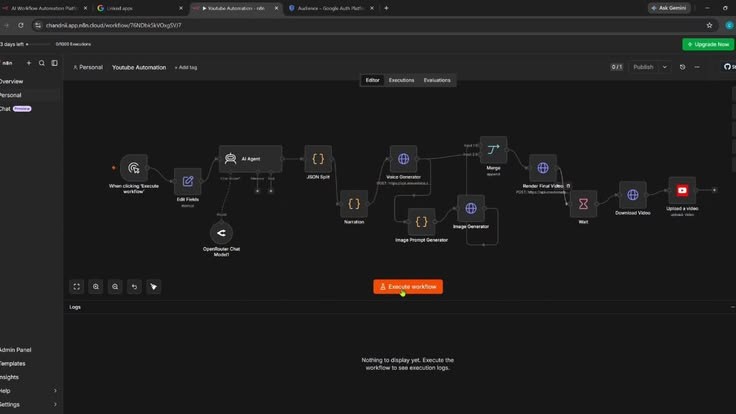Screen dimensions: 736x414
Task: Open the Narration code node
Action: coord(354,204)
